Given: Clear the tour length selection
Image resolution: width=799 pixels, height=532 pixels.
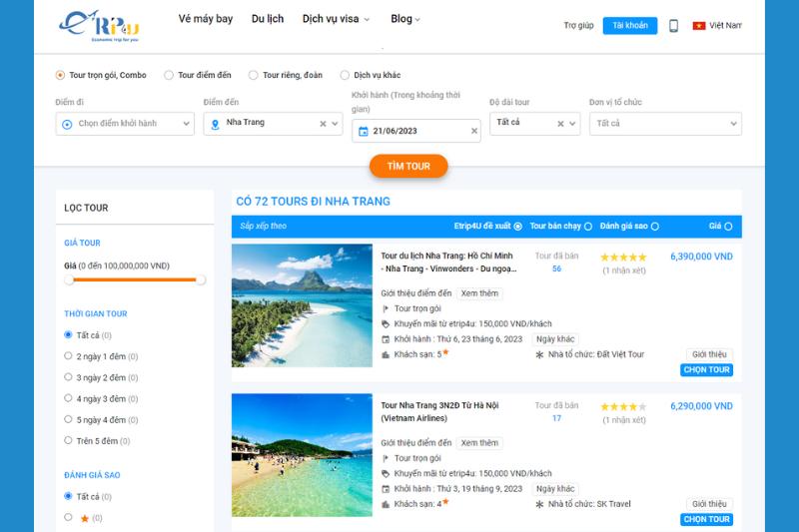Looking at the screenshot, I should 560,124.
